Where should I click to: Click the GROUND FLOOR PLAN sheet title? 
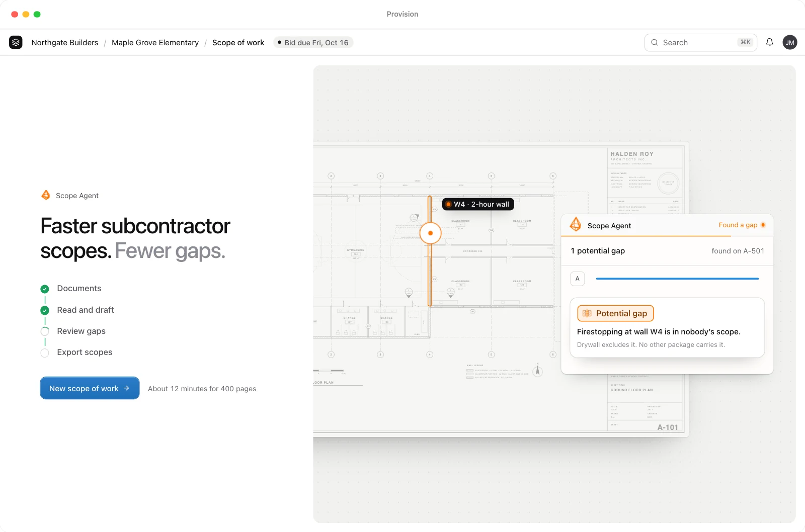[631, 390]
